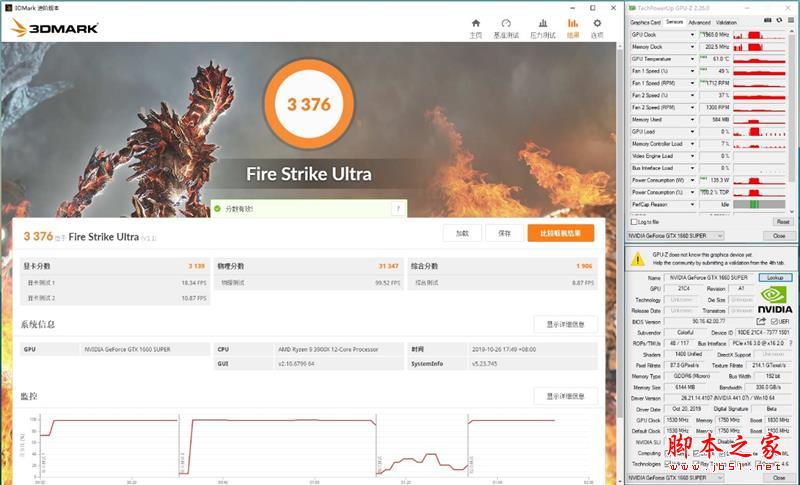Click the orange compare online results button

point(561,233)
